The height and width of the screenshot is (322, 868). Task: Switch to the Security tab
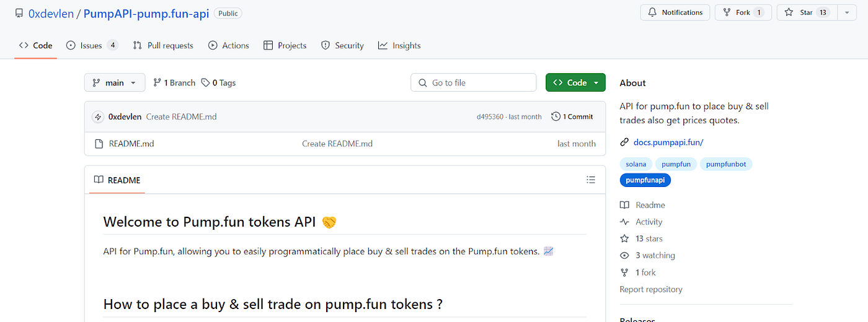coord(342,45)
